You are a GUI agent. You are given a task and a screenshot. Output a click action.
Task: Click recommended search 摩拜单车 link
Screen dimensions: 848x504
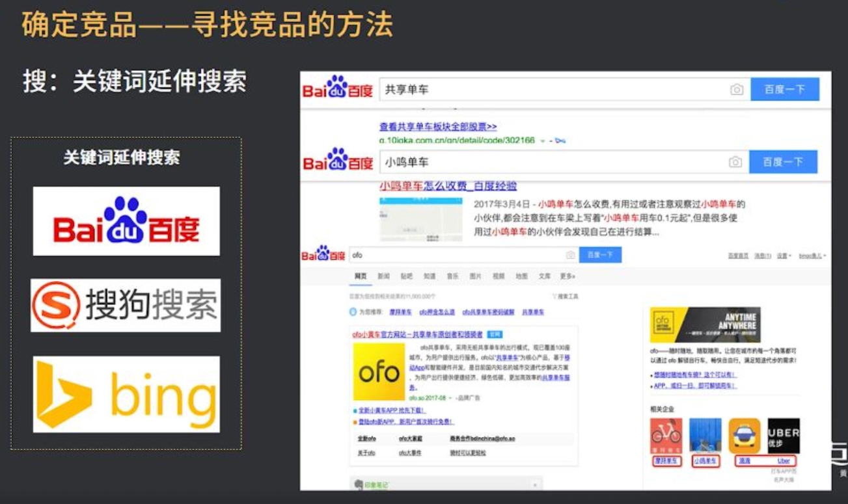[x=401, y=312]
